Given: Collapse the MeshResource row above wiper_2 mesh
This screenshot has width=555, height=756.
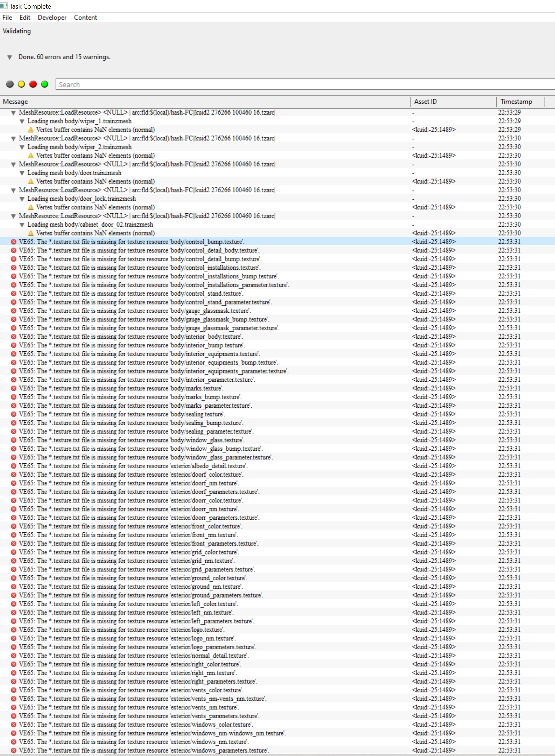Looking at the screenshot, I should coord(13,139).
